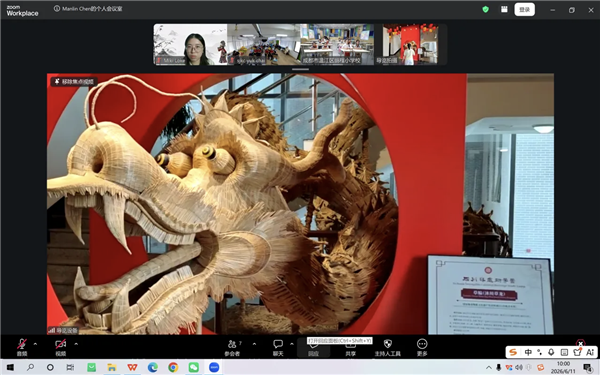Click the Cortana circle on taskbar

pyautogui.click(x=50, y=367)
